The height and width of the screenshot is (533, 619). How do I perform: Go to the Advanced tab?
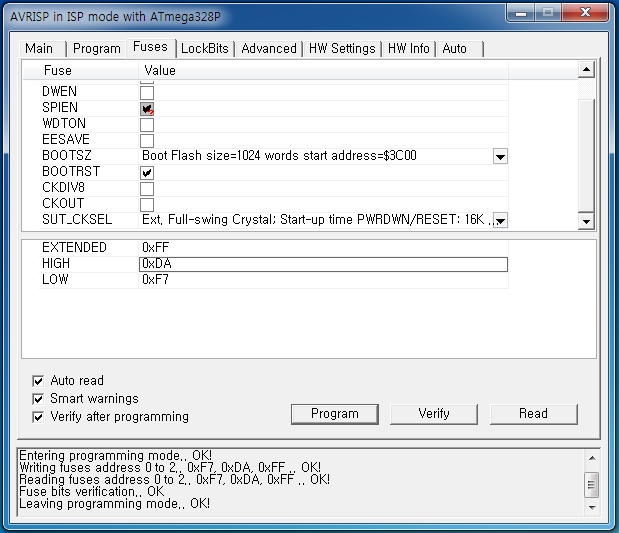coord(269,49)
